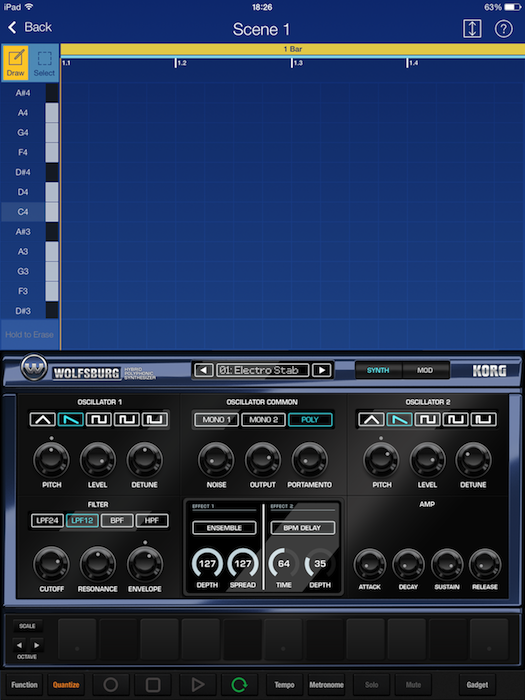Click the NOISE knob

point(216,460)
